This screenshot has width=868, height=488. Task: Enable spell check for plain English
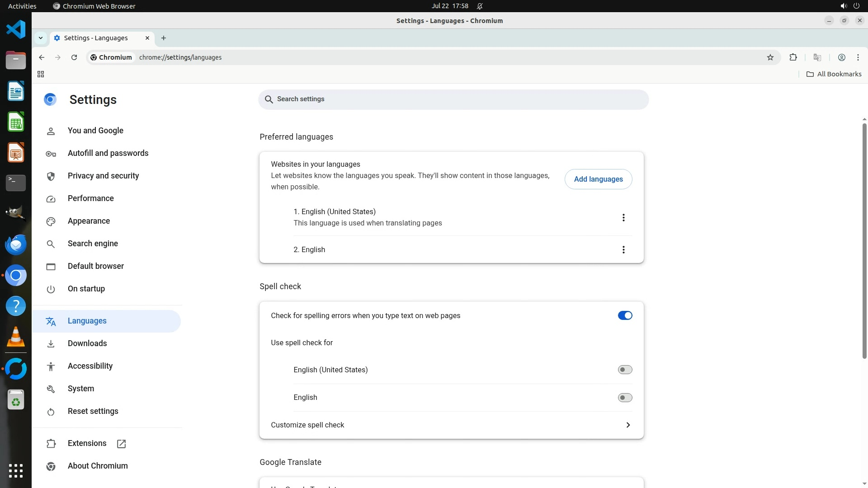pos(625,398)
